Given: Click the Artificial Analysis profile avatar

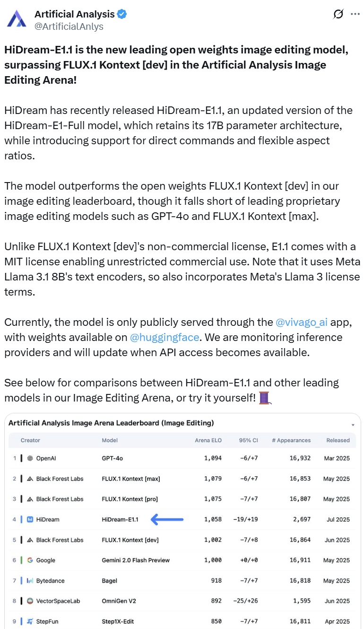Looking at the screenshot, I should point(17,19).
